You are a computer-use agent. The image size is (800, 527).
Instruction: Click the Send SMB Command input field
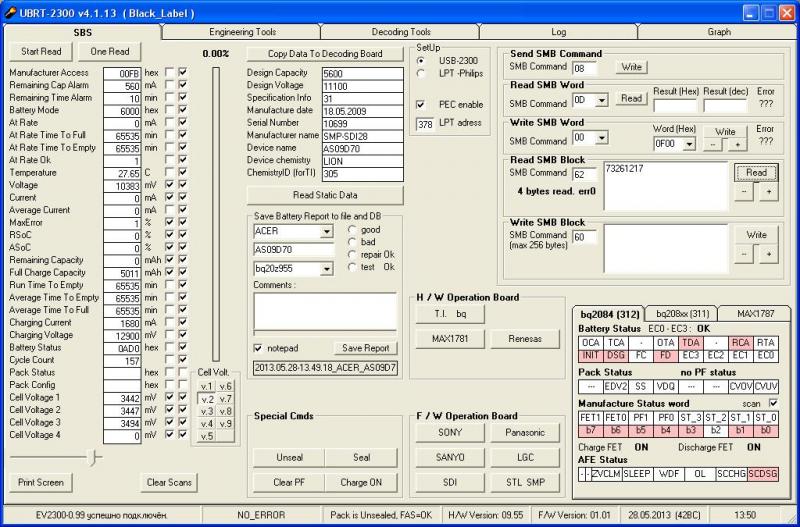(583, 67)
